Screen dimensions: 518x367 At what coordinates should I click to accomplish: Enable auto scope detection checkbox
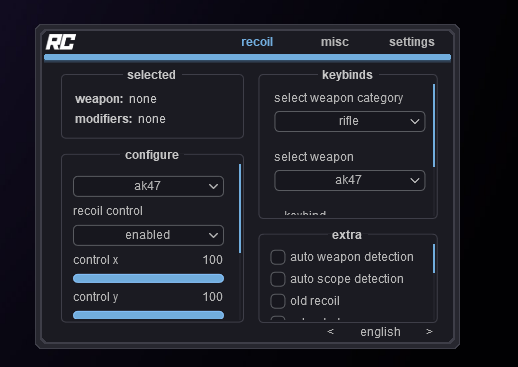(278, 279)
